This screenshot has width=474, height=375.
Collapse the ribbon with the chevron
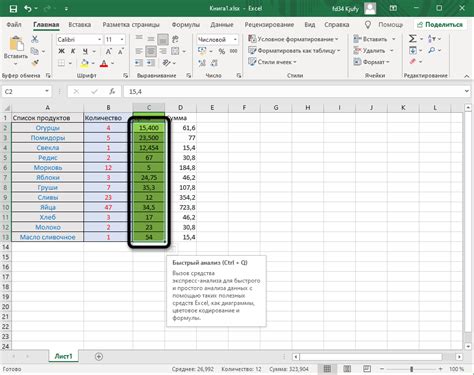click(x=467, y=76)
